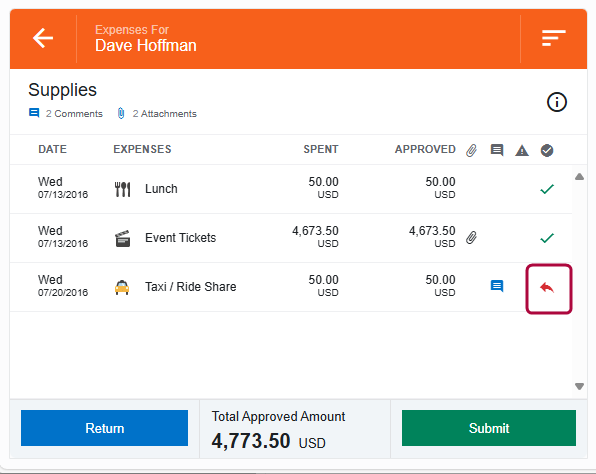Open the sort menu icon in header
This screenshot has height=474, width=596.
tap(553, 38)
